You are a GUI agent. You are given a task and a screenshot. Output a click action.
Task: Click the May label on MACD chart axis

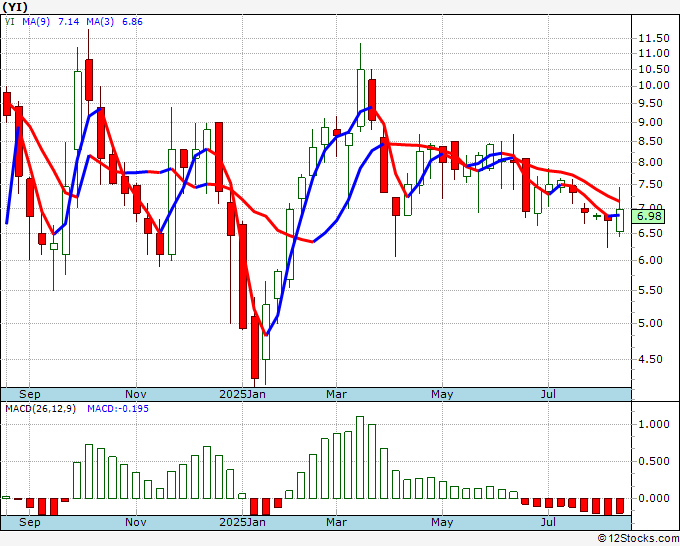pyautogui.click(x=442, y=522)
